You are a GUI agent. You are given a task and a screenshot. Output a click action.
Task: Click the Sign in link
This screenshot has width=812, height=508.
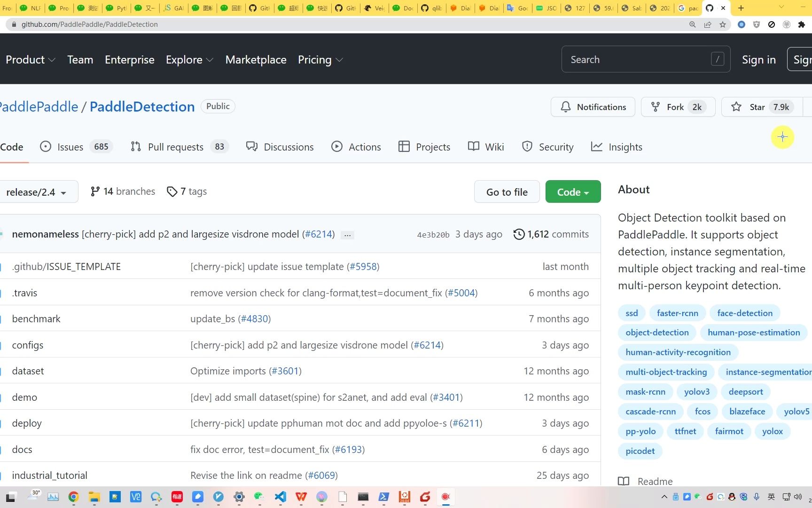pos(759,60)
